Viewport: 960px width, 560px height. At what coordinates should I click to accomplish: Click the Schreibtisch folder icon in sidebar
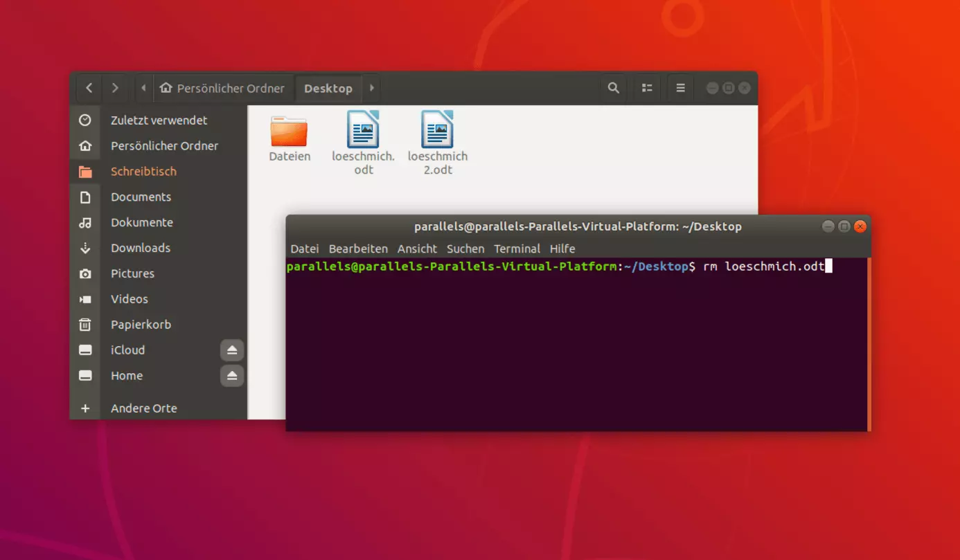(x=85, y=172)
